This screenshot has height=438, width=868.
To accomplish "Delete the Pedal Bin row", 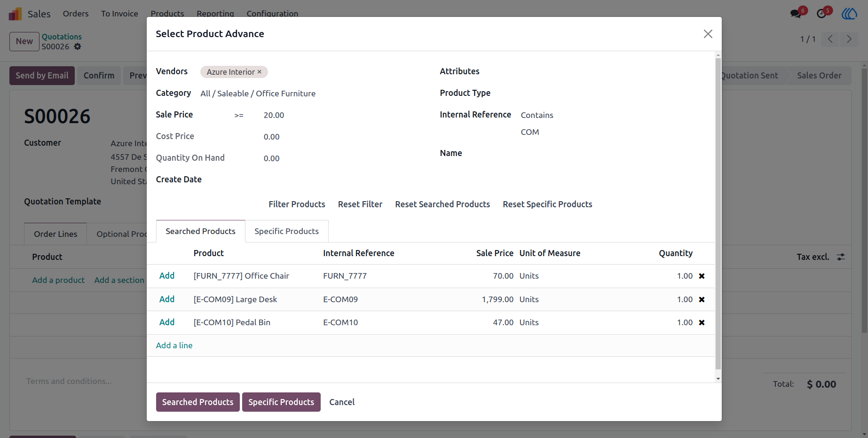I will (702, 322).
